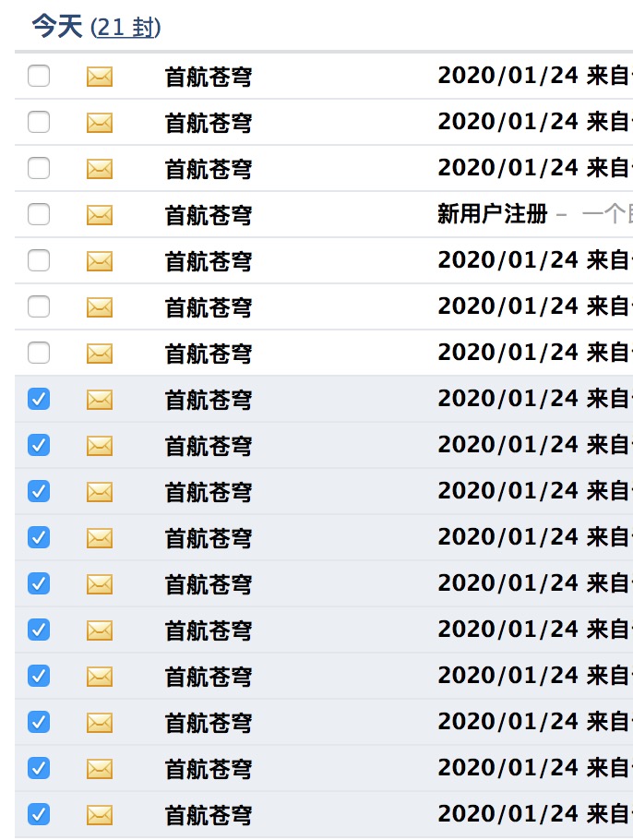Open the topmost email's 2020/01/24 subject
633x840 pixels.
tap(535, 76)
